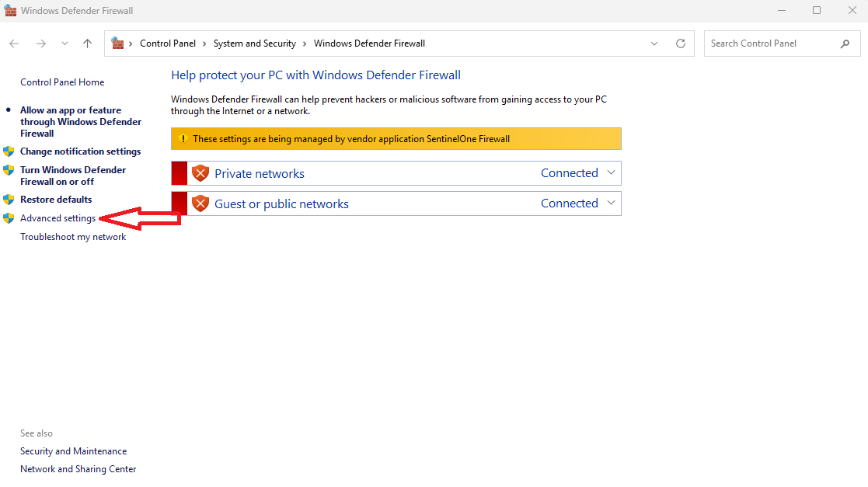Open Change notification settings

(x=80, y=151)
